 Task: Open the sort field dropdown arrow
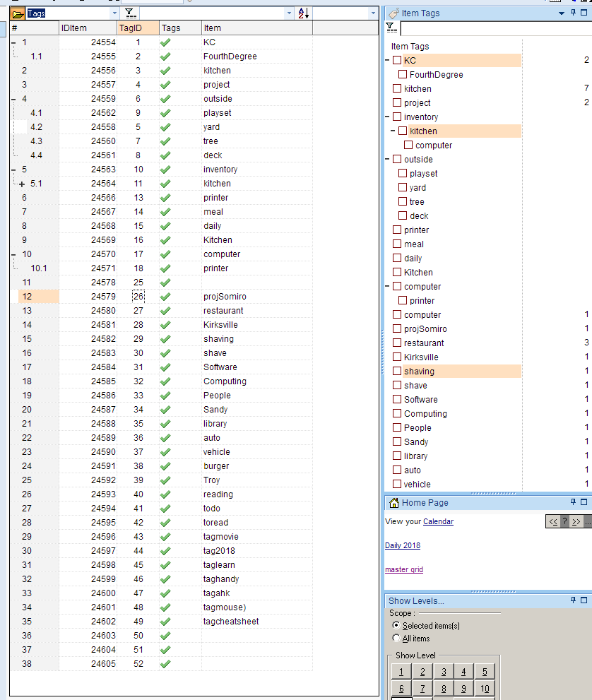(373, 13)
